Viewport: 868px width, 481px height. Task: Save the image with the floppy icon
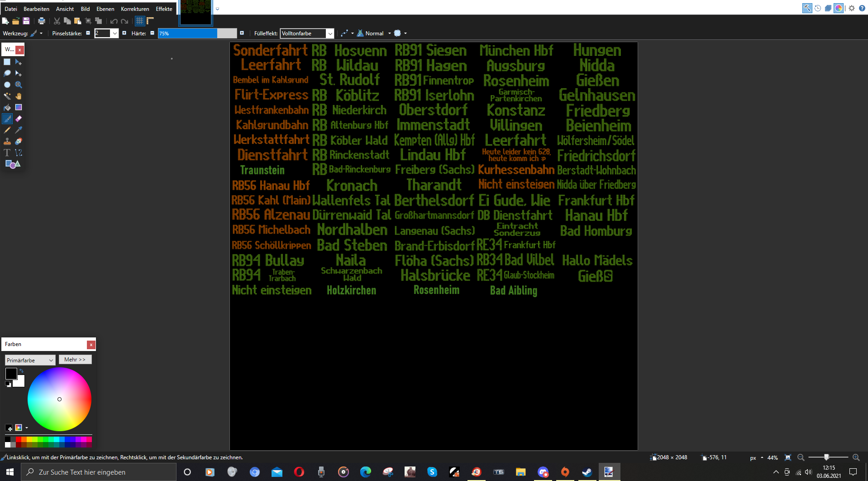(26, 21)
